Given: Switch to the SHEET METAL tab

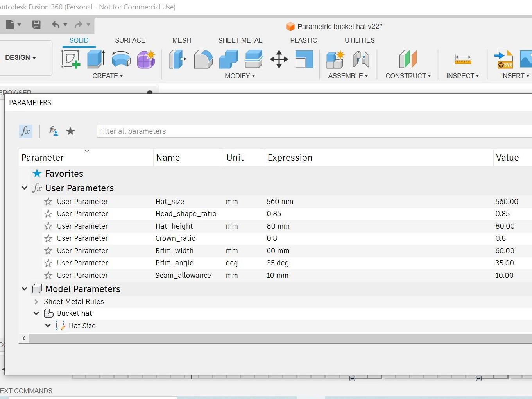Looking at the screenshot, I should coord(240,40).
